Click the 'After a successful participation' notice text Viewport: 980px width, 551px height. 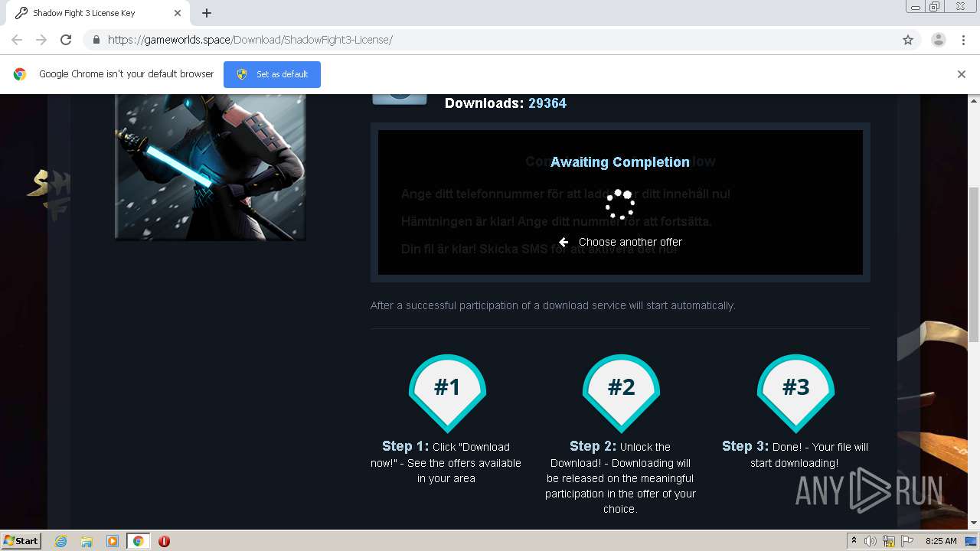553,305
